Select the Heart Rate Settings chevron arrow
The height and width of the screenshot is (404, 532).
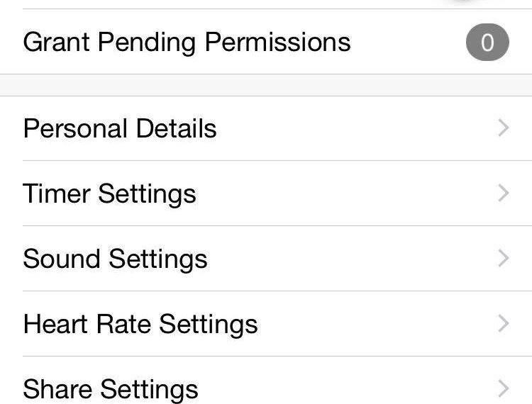click(x=504, y=323)
